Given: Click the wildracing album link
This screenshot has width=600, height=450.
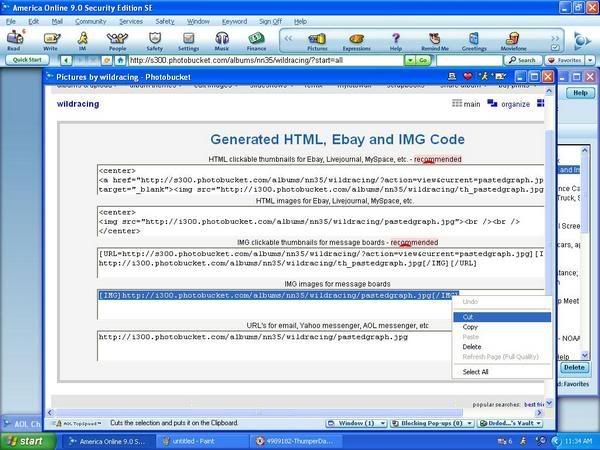Looking at the screenshot, I should tap(78, 104).
